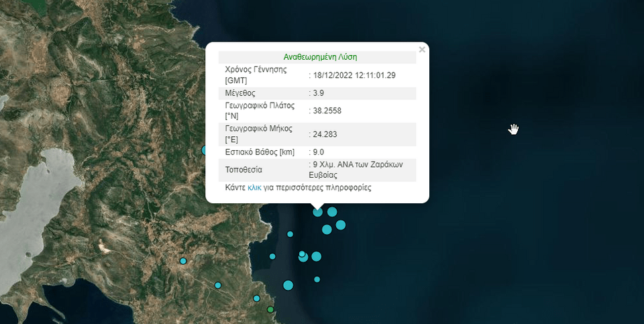Click large marker right of the overlapping pair

[317, 256]
